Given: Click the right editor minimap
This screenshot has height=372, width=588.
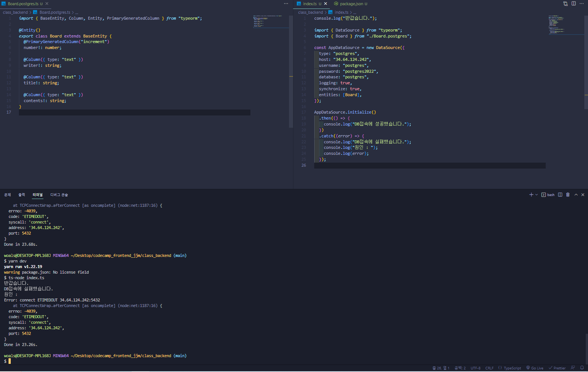Looking at the screenshot, I should pos(565,25).
